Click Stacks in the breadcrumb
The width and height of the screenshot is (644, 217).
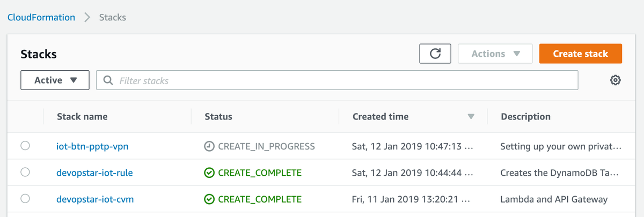click(113, 17)
